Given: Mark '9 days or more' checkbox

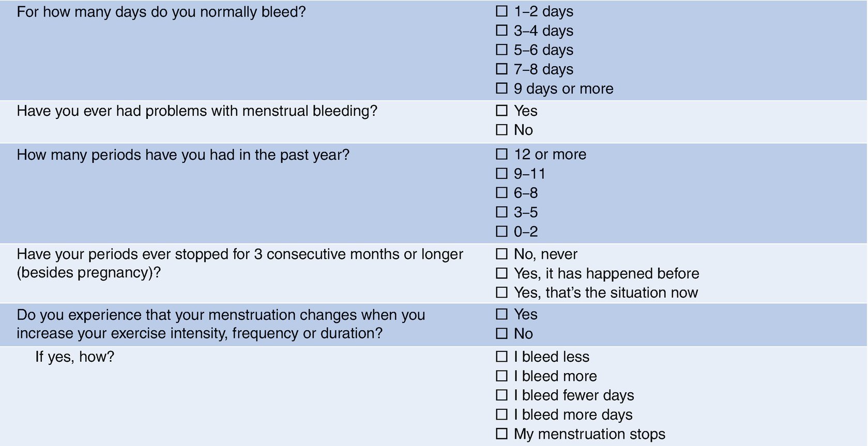Looking at the screenshot, I should click(501, 88).
